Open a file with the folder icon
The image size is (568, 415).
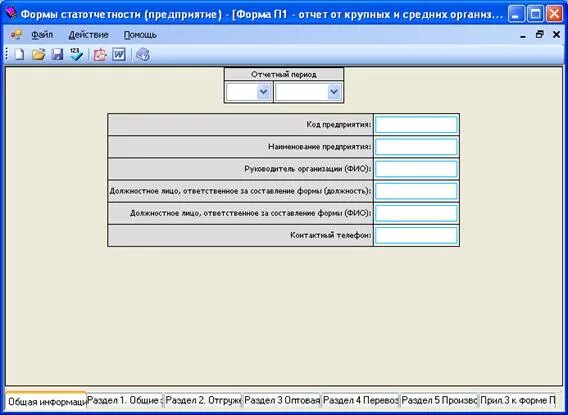[x=38, y=55]
